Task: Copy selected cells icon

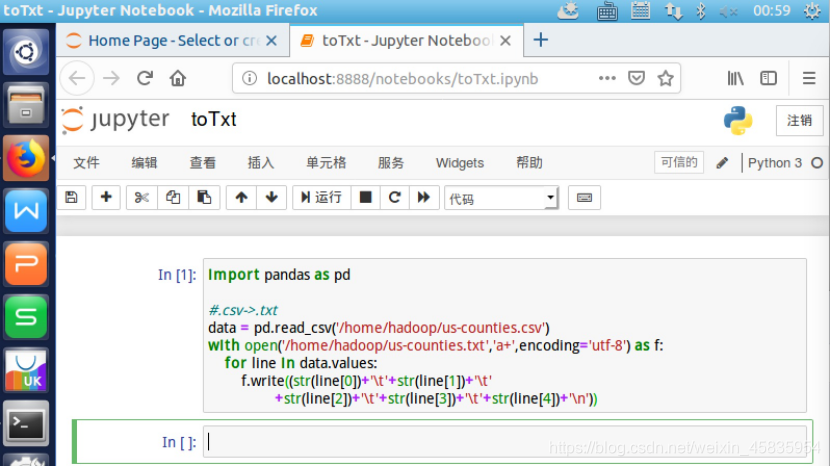Action: click(x=173, y=198)
